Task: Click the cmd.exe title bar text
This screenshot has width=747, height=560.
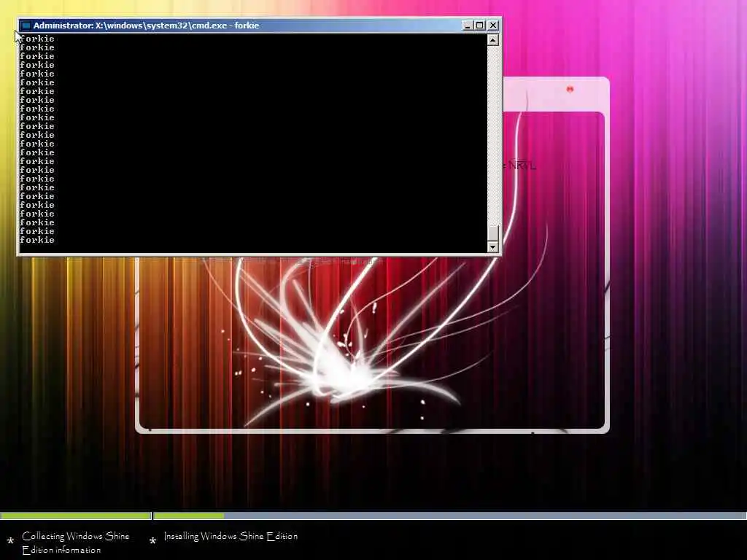Action: (146, 26)
